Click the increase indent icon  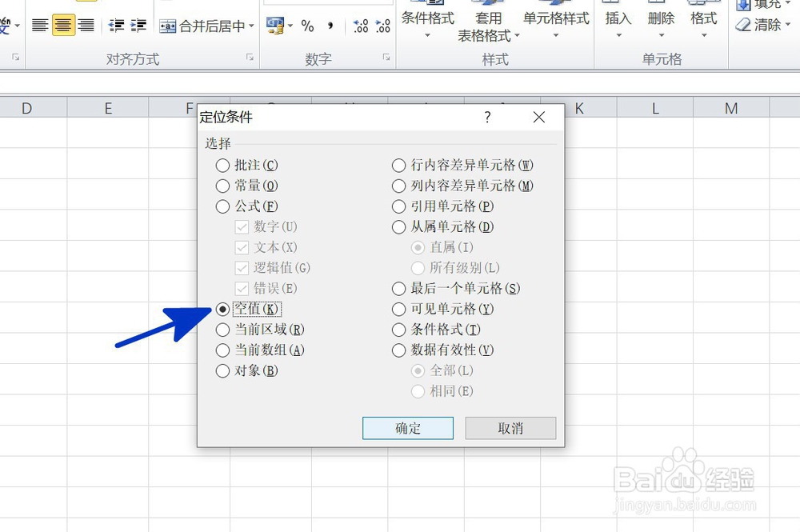[138, 25]
